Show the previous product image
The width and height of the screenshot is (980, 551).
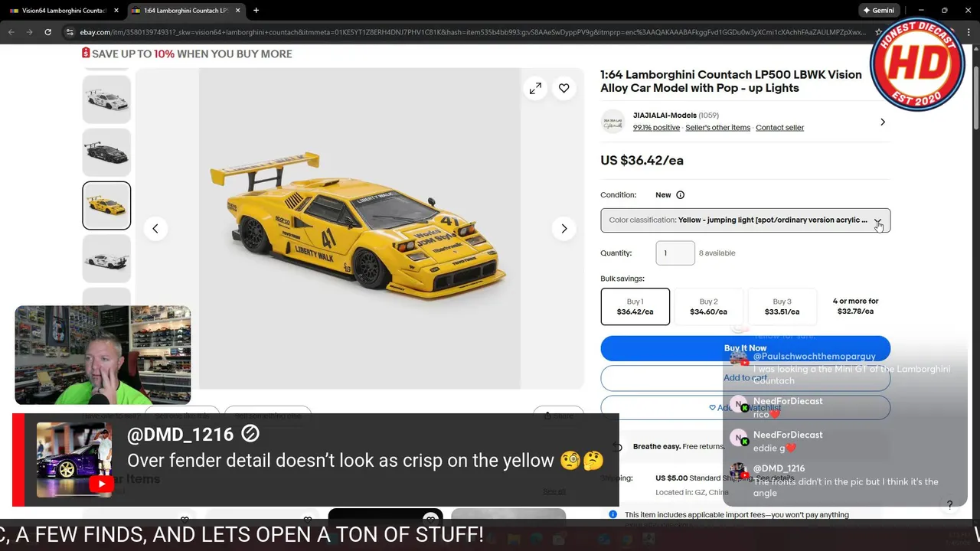point(155,228)
